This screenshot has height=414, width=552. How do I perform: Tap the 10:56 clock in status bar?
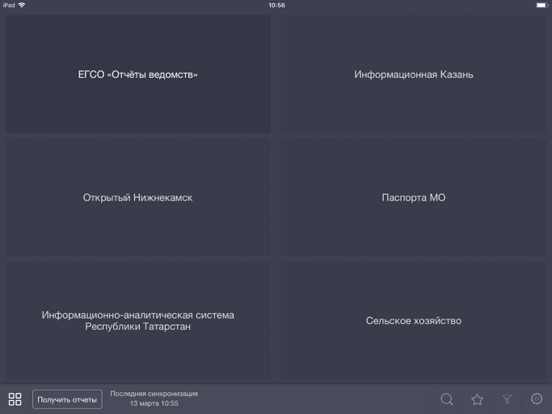pos(277,5)
